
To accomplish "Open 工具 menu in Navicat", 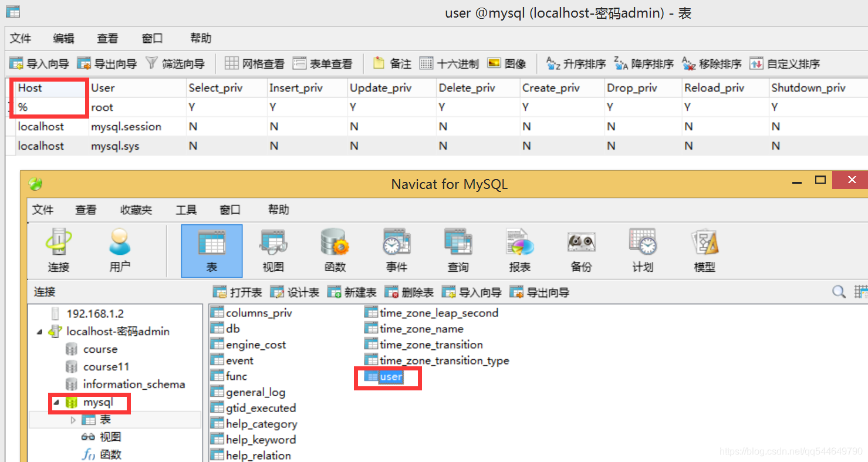I will [x=186, y=210].
